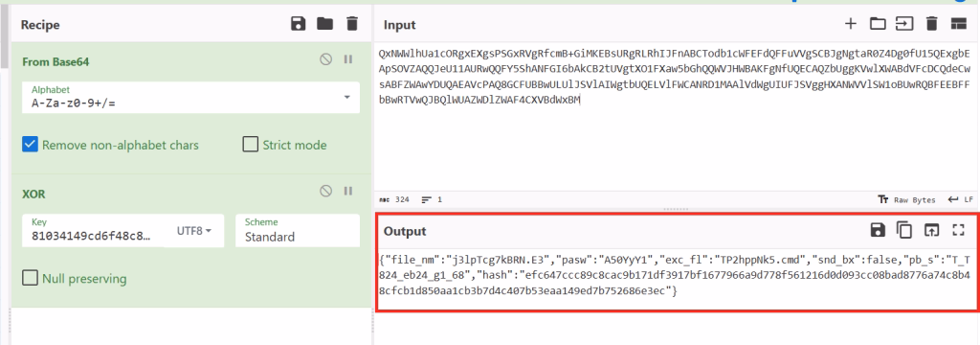The width and height of the screenshot is (980, 345).
Task: Change XOR key format from UTF8
Action: point(194,230)
